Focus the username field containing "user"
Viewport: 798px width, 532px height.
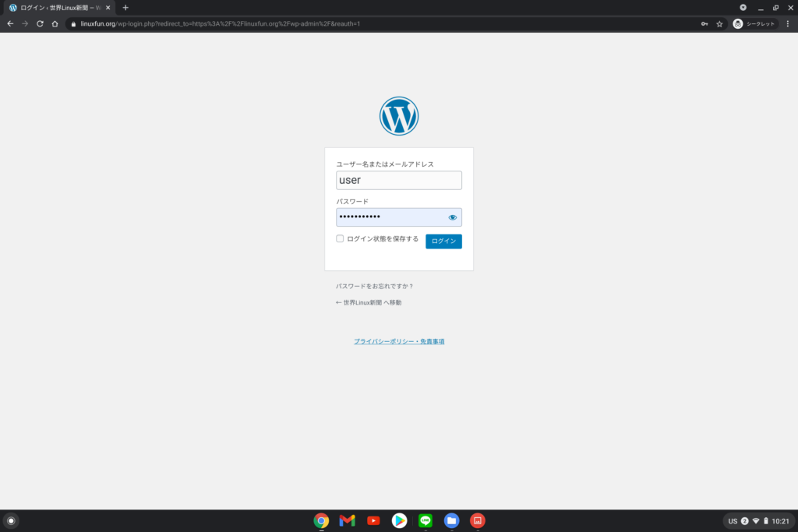point(399,180)
